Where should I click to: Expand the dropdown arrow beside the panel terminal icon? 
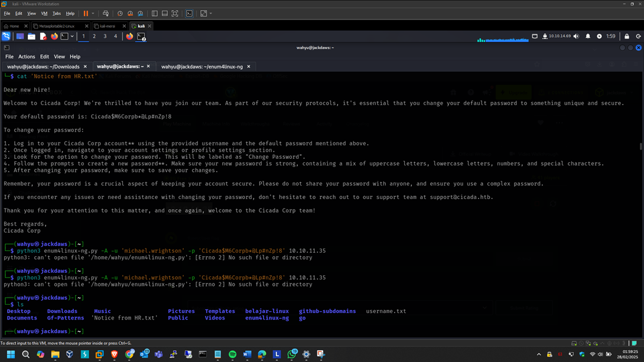pos(73,36)
